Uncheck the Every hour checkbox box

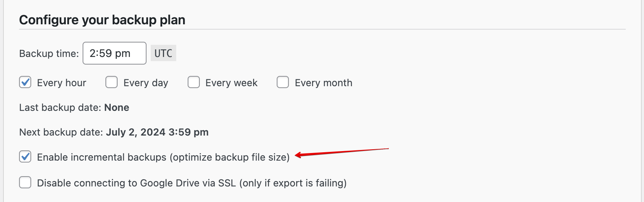25,82
